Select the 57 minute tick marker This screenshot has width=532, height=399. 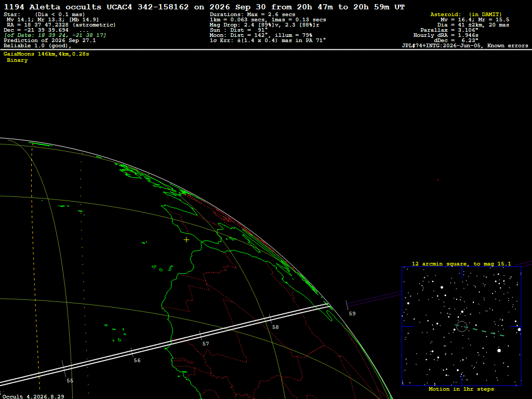click(201, 336)
